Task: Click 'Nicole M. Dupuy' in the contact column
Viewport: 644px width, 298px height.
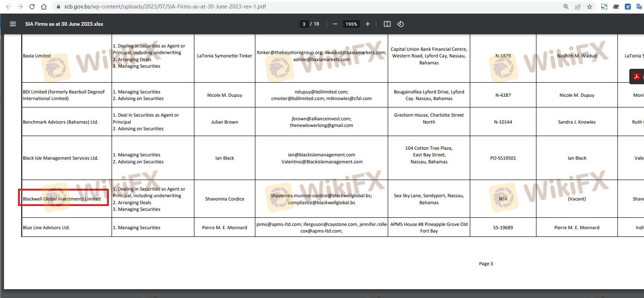Action: point(225,95)
